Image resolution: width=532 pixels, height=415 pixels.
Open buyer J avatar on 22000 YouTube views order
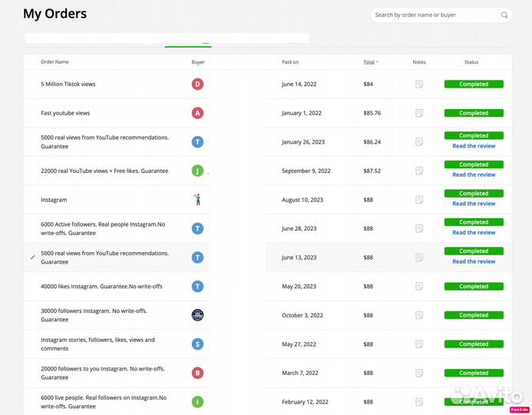pyautogui.click(x=197, y=171)
